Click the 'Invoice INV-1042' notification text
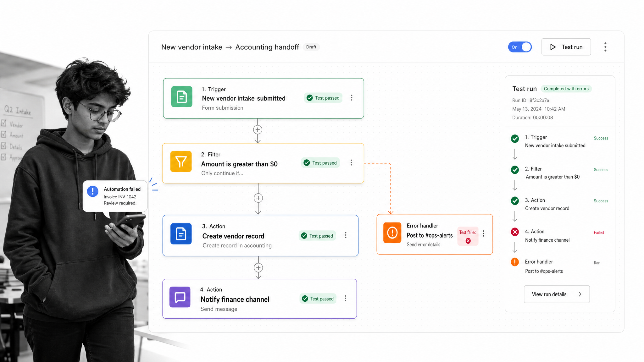This screenshot has height=362, width=644. click(120, 197)
